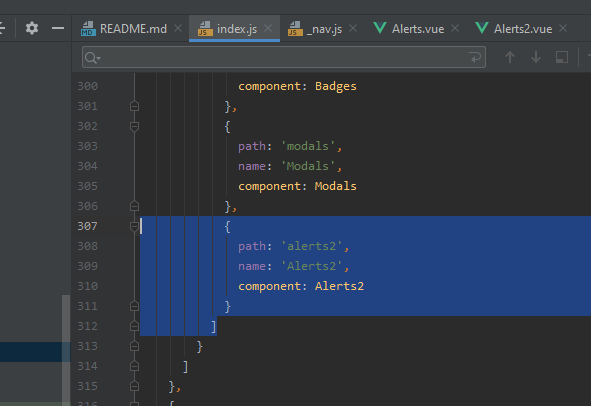The image size is (591, 406).
Task: Click the closing bracket on line 312
Action: click(x=214, y=326)
